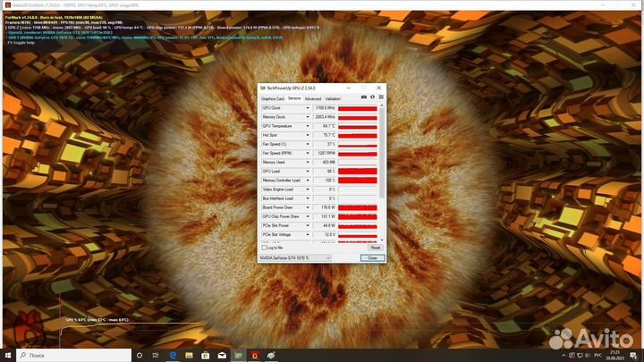Open Task View on the taskbar
644x362 pixels.
click(156, 355)
